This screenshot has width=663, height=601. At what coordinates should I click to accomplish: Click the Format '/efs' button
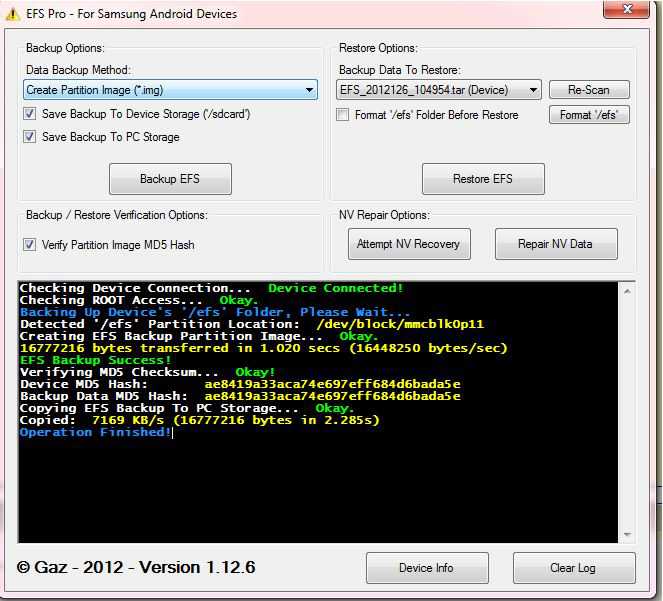click(589, 115)
